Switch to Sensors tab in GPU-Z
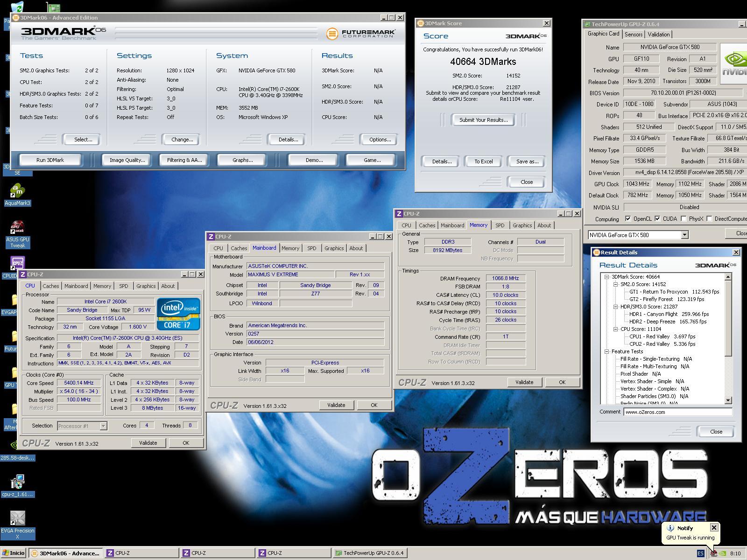The width and height of the screenshot is (747, 560). coord(634,35)
